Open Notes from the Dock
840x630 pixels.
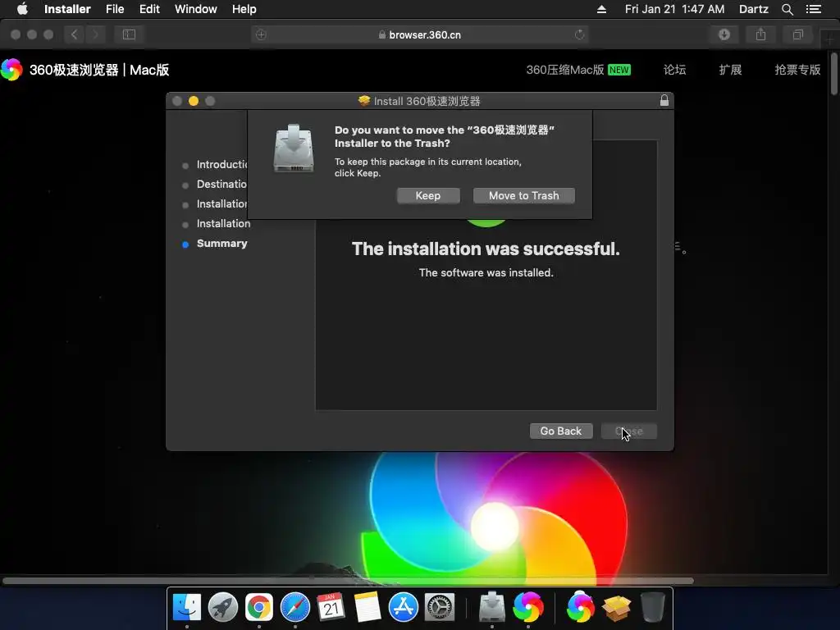tap(367, 607)
